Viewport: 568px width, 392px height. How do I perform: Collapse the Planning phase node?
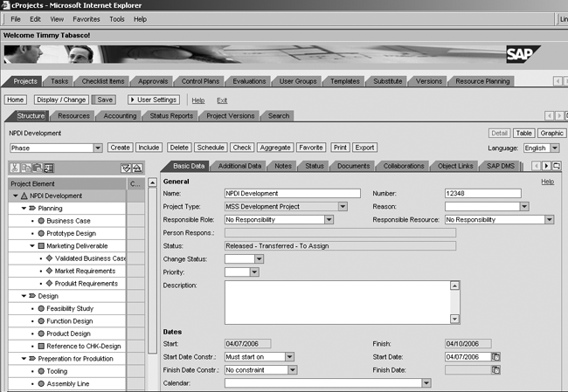click(x=24, y=208)
